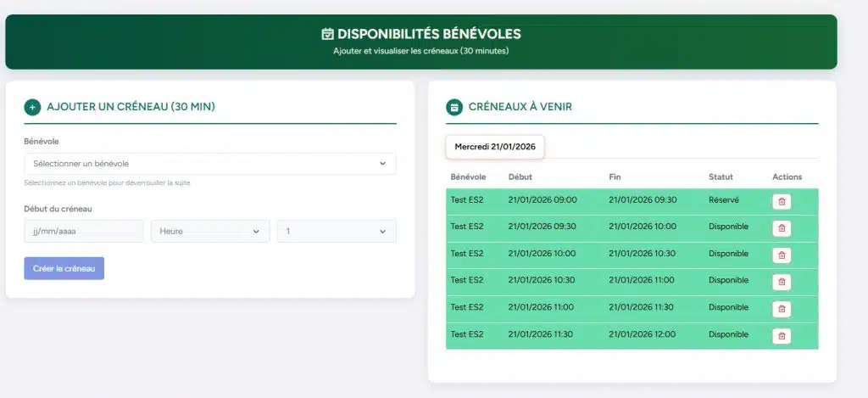Delete the slot starting at 10:30
868x398 pixels.
(x=782, y=282)
